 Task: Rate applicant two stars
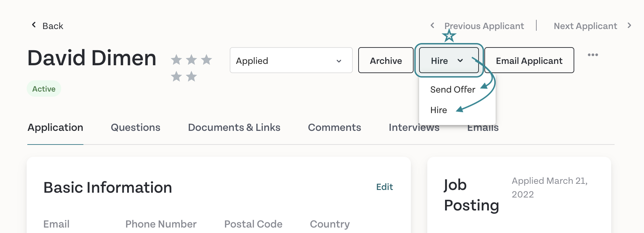point(191,60)
